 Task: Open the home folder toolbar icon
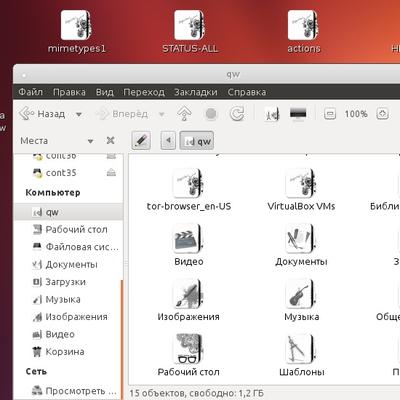272,114
